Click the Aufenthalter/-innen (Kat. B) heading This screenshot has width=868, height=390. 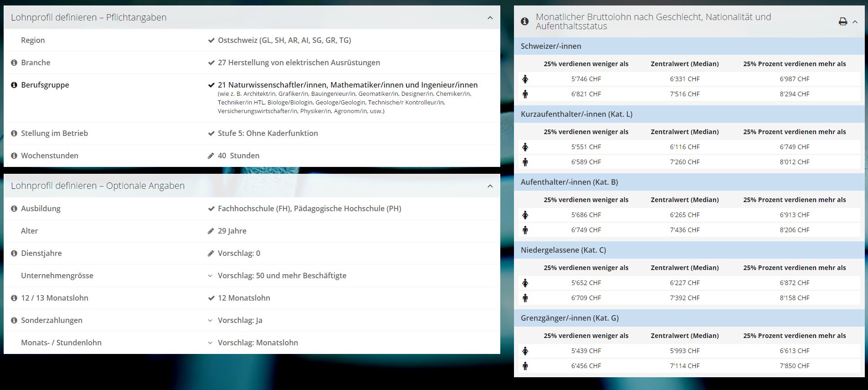click(569, 182)
